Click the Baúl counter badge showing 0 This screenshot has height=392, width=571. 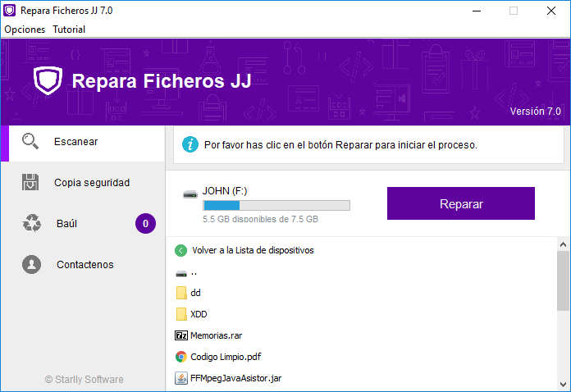(x=145, y=223)
